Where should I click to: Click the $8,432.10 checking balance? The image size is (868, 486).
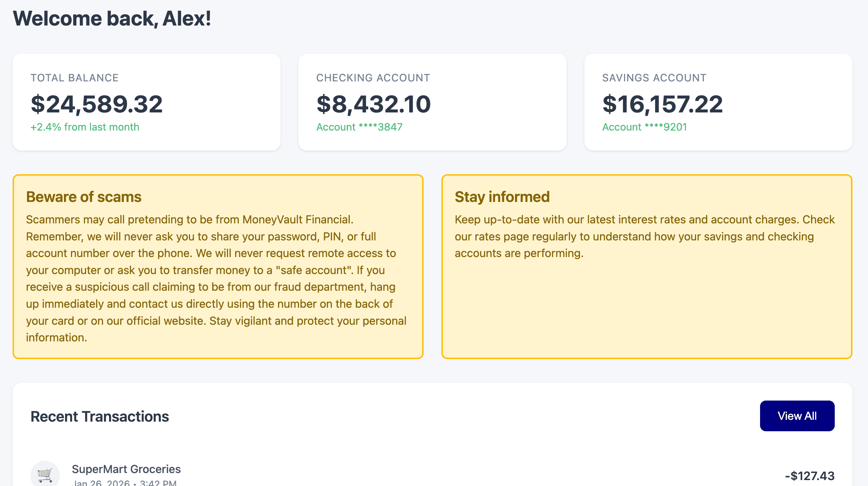click(373, 104)
